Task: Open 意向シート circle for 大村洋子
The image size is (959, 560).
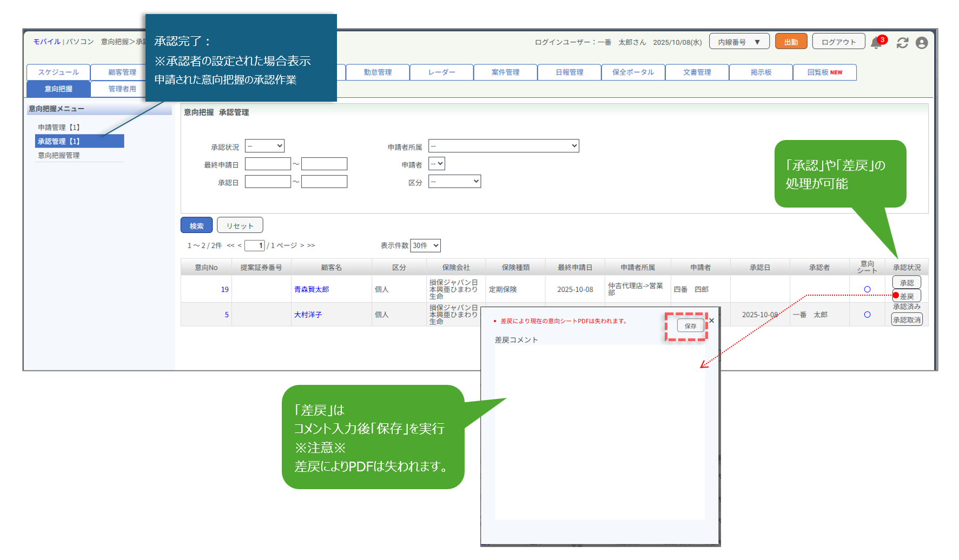Action: (867, 315)
